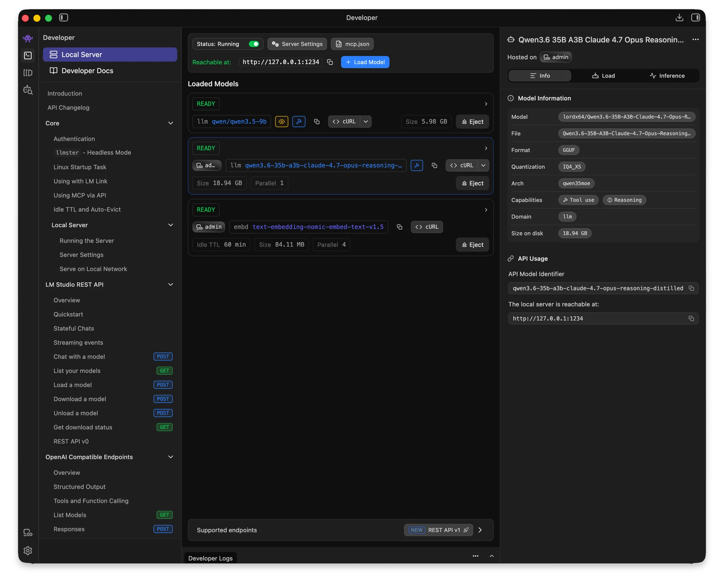The width and height of the screenshot is (728, 587).
Task: Expand the nomic embedding model card chevron
Action: (x=486, y=210)
